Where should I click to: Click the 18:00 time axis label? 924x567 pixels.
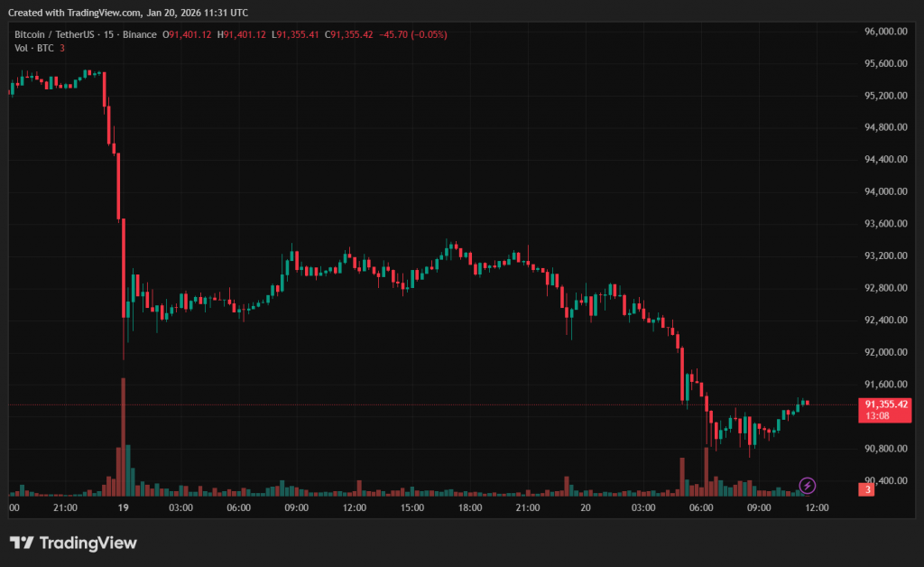click(470, 507)
